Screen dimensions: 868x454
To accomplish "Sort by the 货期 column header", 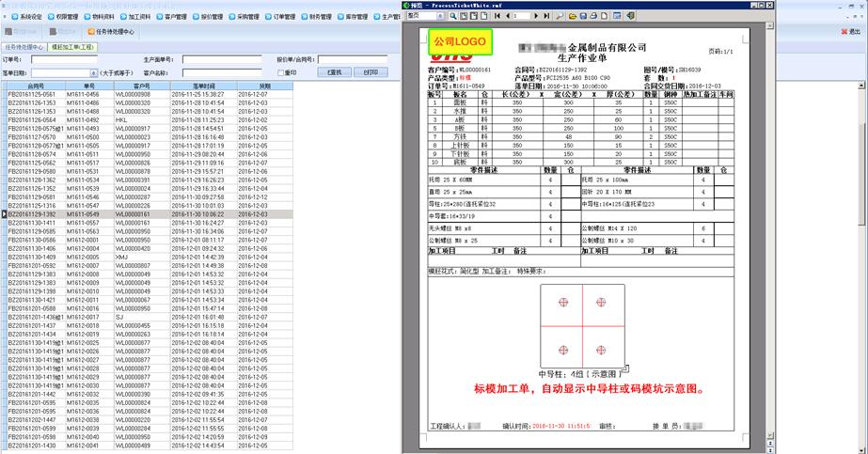I will click(x=265, y=86).
